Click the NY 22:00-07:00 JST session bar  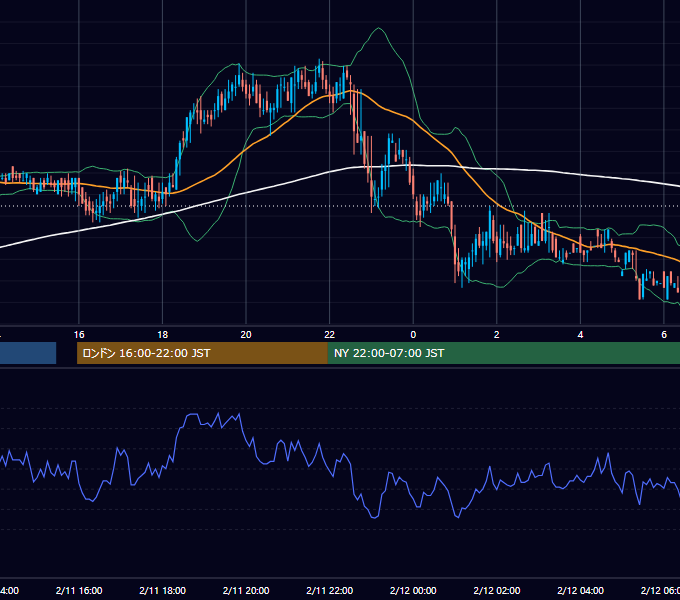pos(503,353)
